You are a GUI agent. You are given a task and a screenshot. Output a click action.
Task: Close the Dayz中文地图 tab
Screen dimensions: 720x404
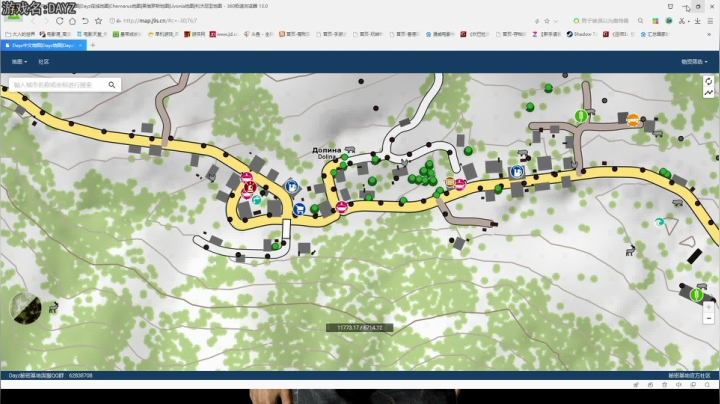80,45
